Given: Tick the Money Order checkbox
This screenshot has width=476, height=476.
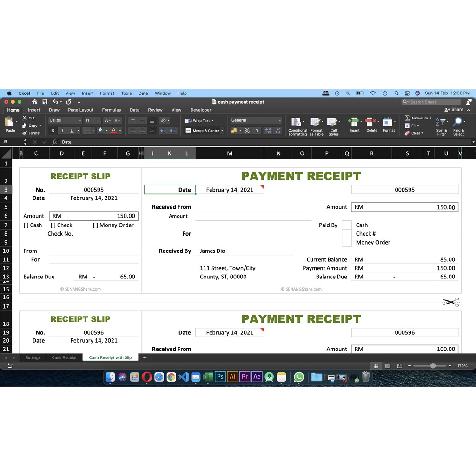Looking at the screenshot, I should (x=346, y=242).
